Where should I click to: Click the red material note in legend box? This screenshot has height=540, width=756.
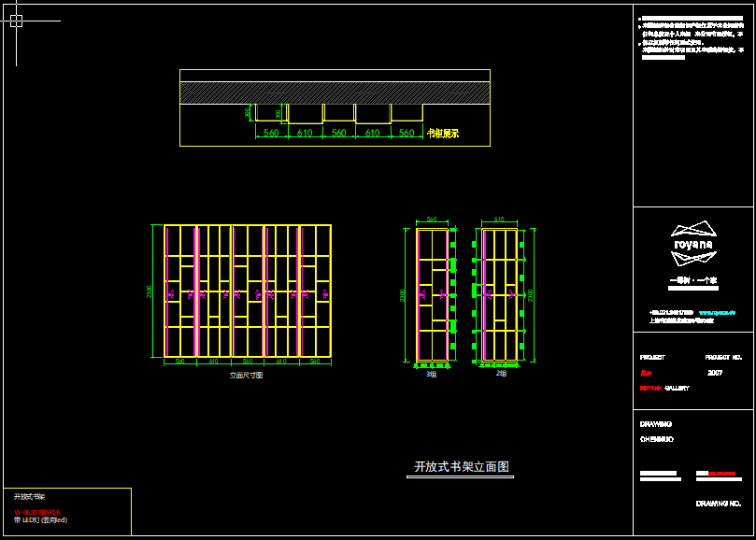(37, 512)
